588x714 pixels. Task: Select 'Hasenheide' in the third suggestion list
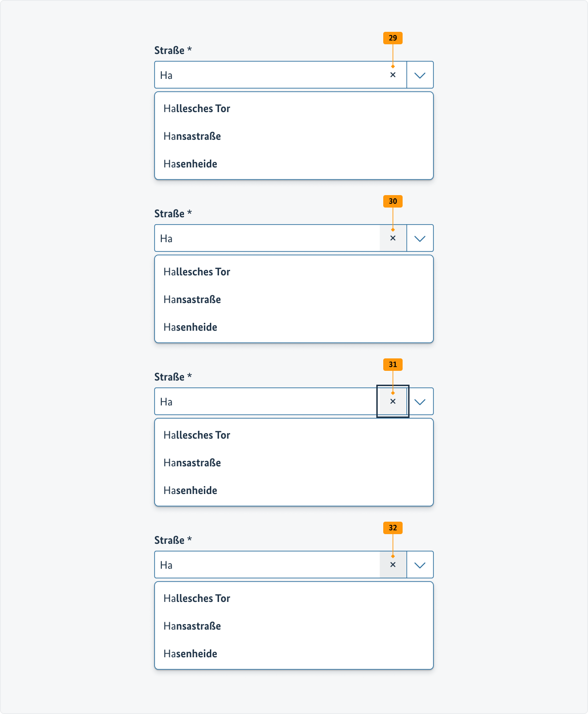190,490
